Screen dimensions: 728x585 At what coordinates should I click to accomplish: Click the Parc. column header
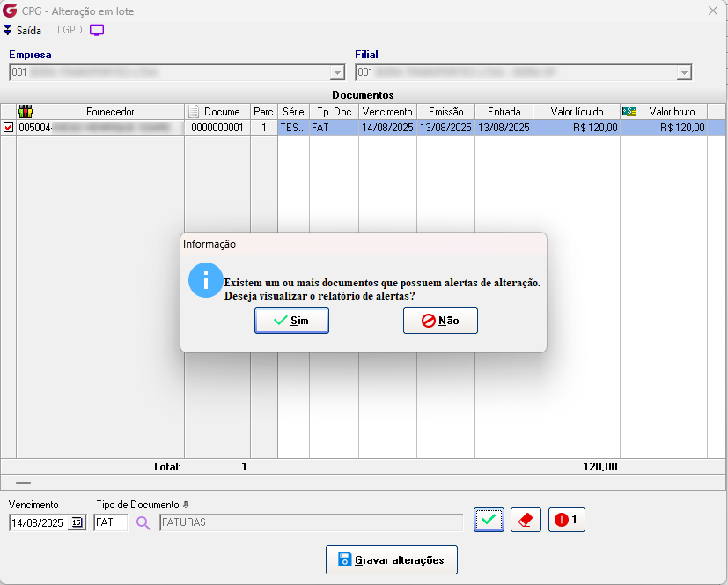click(264, 112)
